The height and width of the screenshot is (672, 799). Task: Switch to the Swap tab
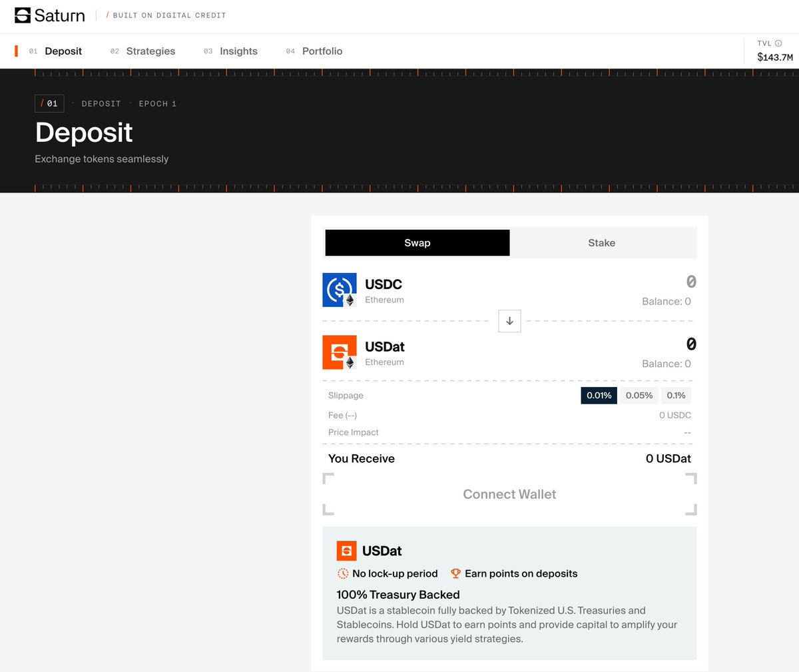click(417, 243)
